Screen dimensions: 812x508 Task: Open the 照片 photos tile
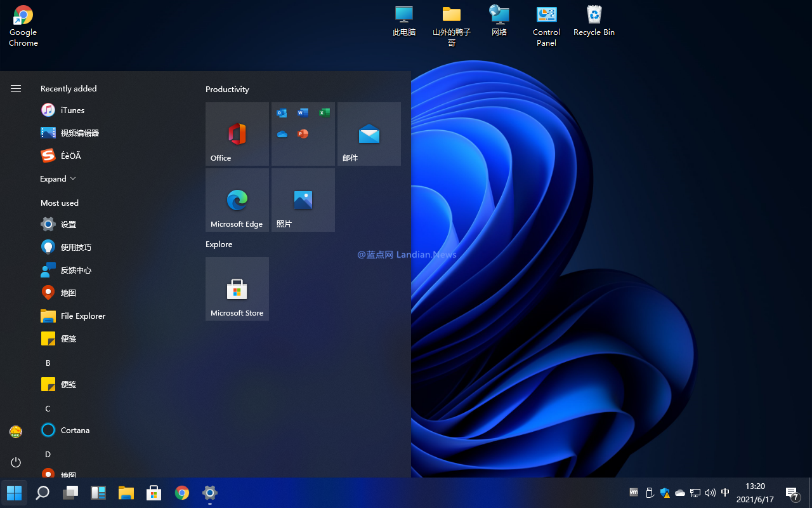point(303,200)
